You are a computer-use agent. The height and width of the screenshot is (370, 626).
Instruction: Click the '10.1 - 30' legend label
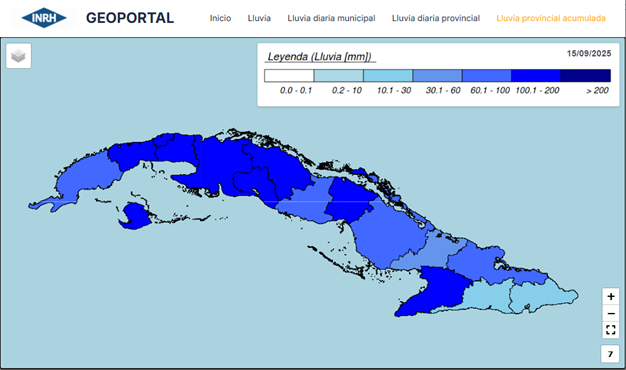point(394,91)
